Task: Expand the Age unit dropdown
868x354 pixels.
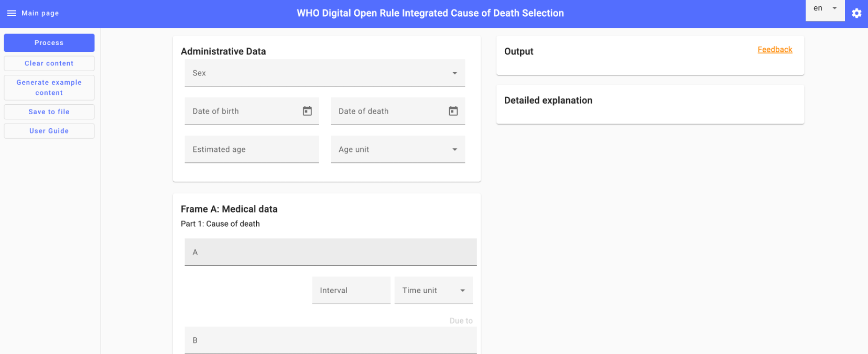Action: click(x=398, y=149)
